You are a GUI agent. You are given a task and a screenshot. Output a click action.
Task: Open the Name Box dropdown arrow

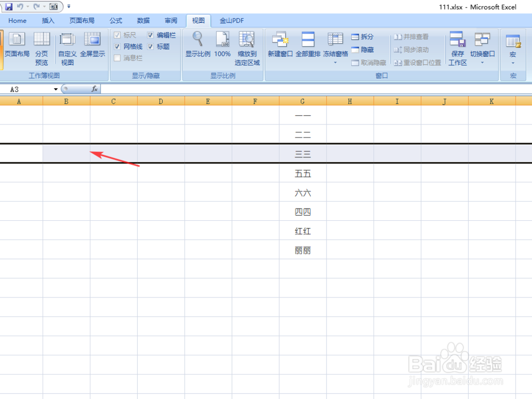coord(56,89)
